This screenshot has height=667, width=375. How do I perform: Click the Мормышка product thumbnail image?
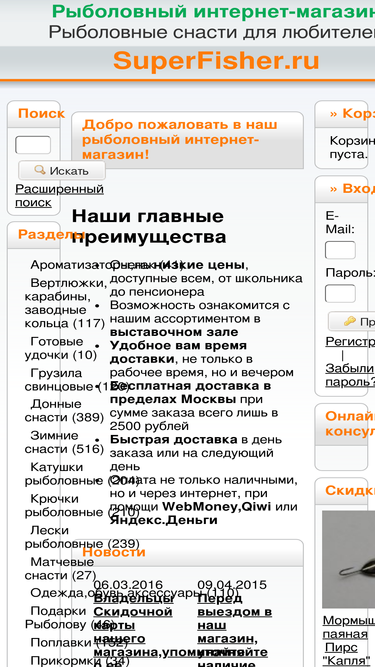point(349,559)
